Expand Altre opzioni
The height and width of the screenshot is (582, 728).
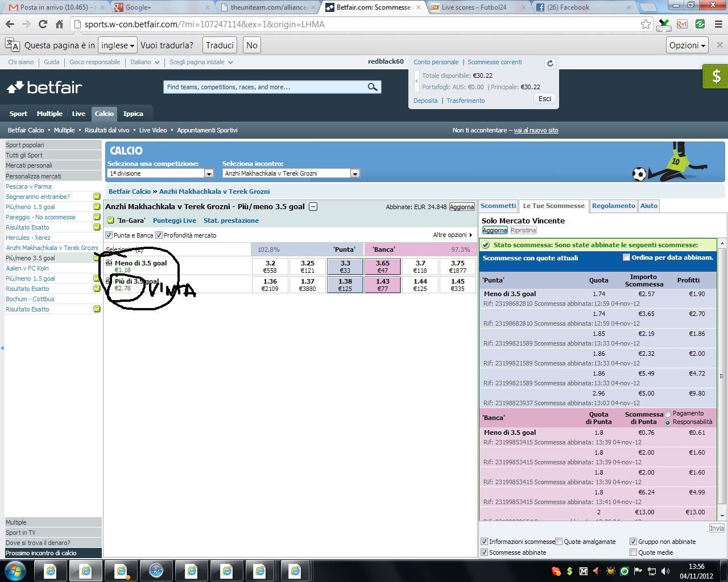click(452, 235)
